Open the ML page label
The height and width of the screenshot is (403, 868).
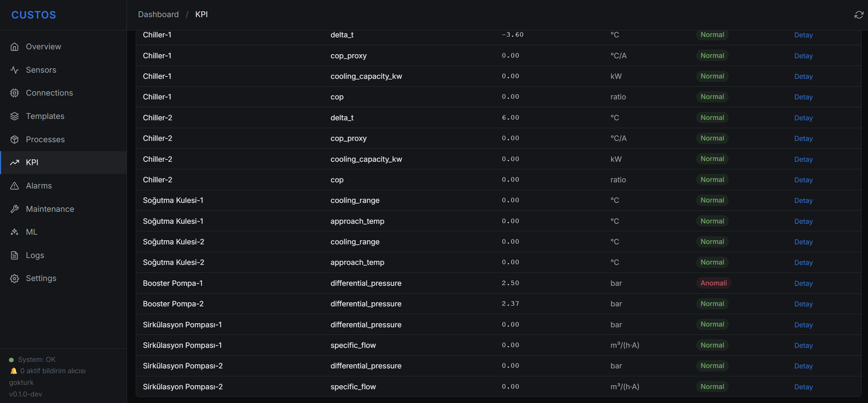(x=31, y=232)
